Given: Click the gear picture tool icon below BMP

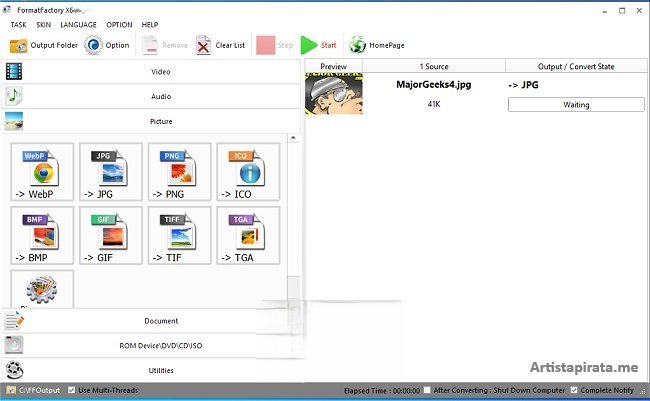Looking at the screenshot, I should pos(42,289).
